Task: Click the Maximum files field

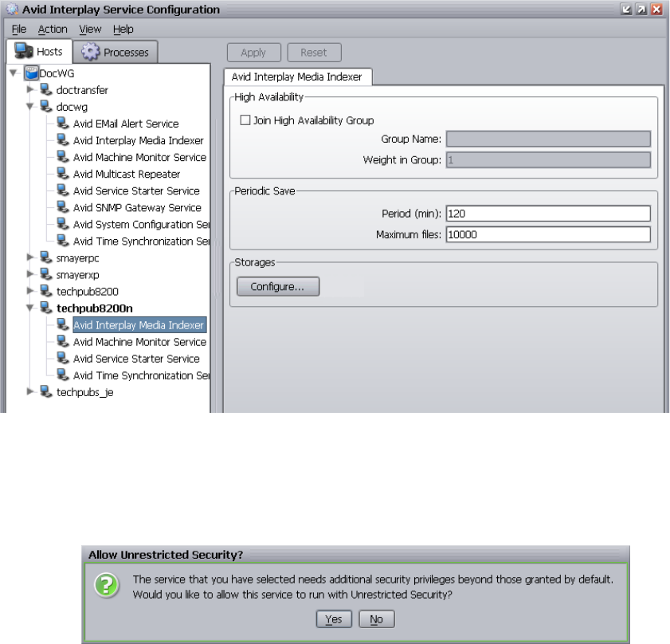Action: 548,234
